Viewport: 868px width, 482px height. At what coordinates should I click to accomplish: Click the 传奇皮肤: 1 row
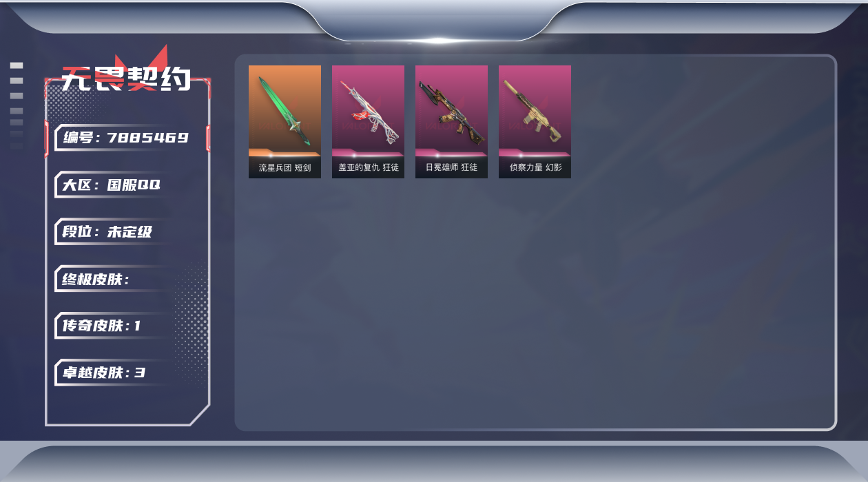click(114, 326)
